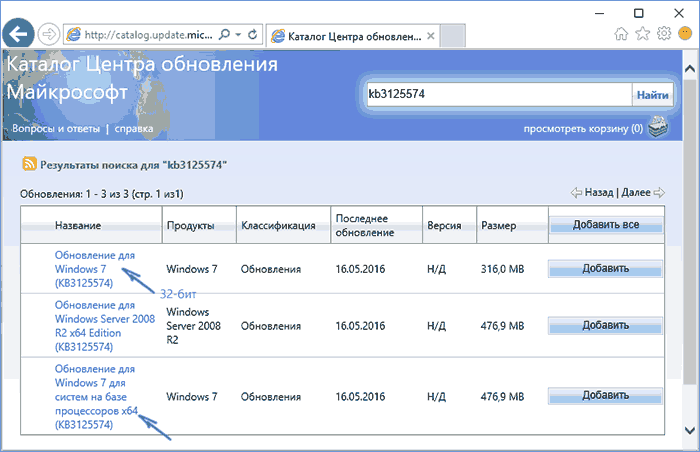Click the right arrow icon beside Далее
The image size is (700, 452).
[x=659, y=193]
